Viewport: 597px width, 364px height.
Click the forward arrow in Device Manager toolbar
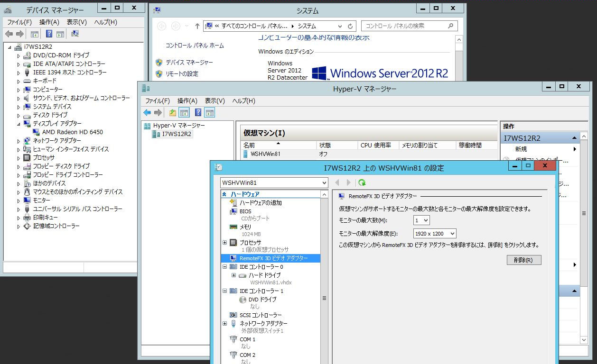pos(20,34)
